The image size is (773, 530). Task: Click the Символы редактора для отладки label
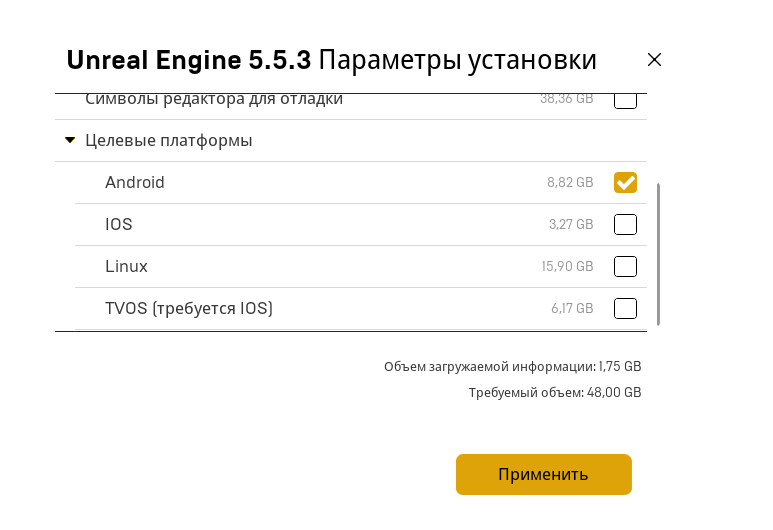(214, 99)
